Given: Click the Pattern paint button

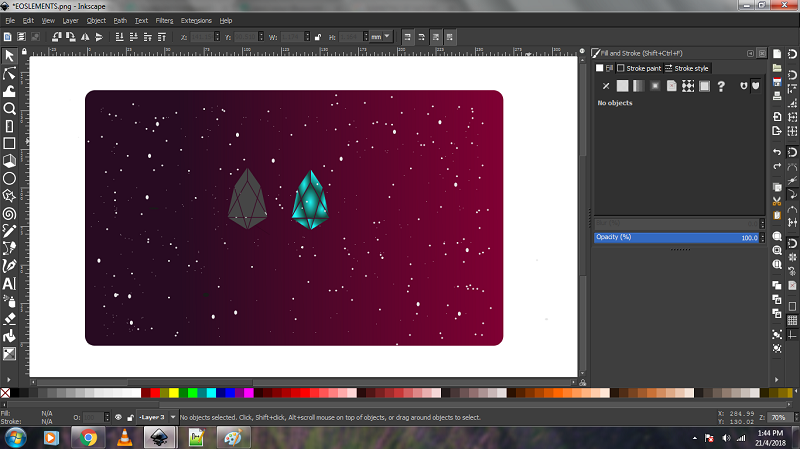Looking at the screenshot, I should (688, 86).
